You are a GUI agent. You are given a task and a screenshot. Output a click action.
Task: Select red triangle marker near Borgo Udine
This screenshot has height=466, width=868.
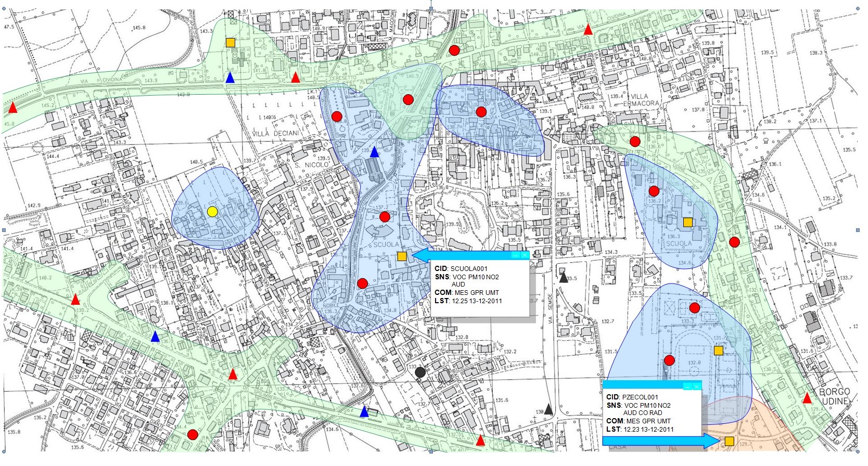(807, 398)
